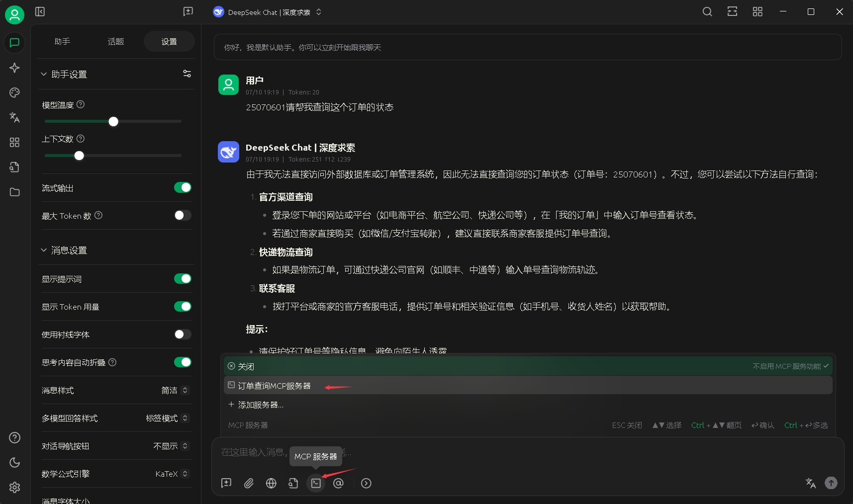The height and width of the screenshot is (504, 853).
Task: Toggle 显示提示词 switch
Action: point(183,279)
